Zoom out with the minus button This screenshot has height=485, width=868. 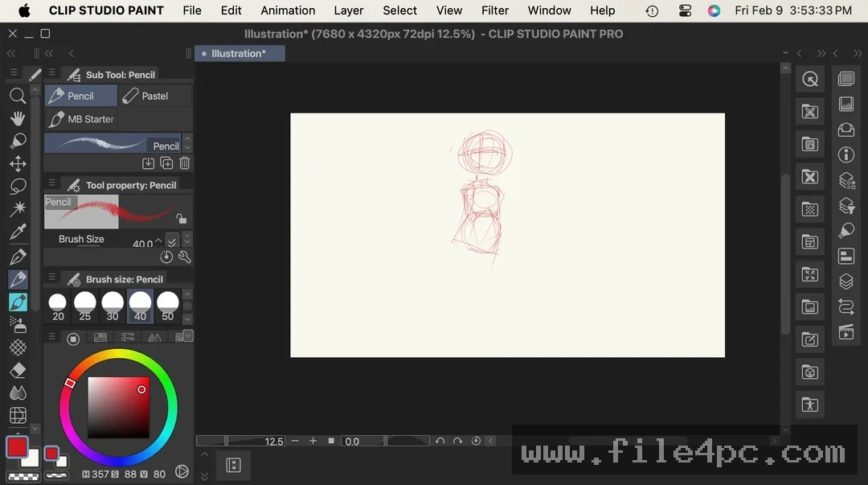(294, 441)
